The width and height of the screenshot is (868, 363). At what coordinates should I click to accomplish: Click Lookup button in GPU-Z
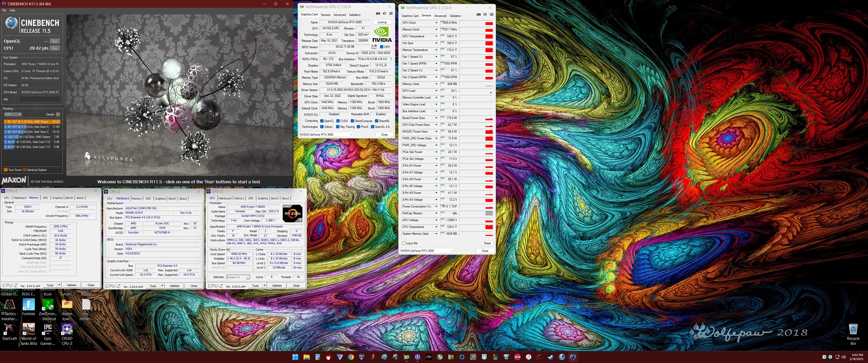coord(382,22)
